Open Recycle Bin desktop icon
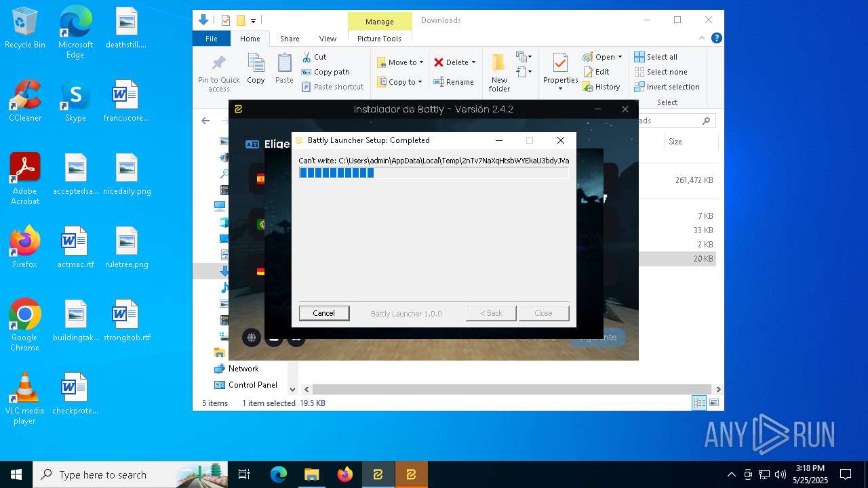 (25, 28)
